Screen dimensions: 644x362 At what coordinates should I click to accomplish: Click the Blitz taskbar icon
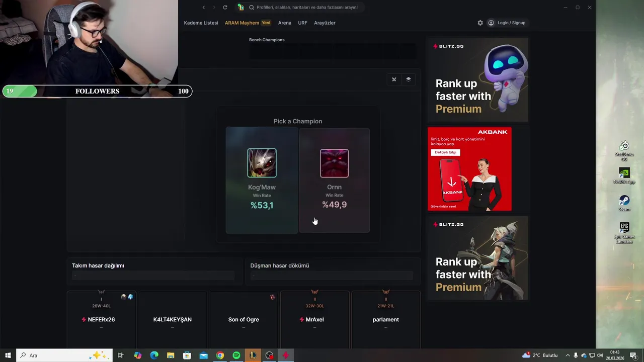point(286,355)
